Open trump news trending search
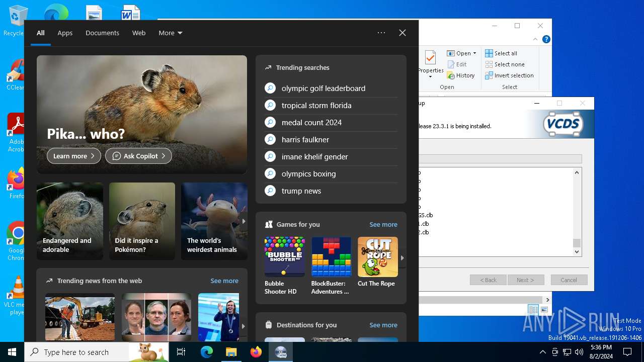This screenshot has height=362, width=644. tap(331, 191)
